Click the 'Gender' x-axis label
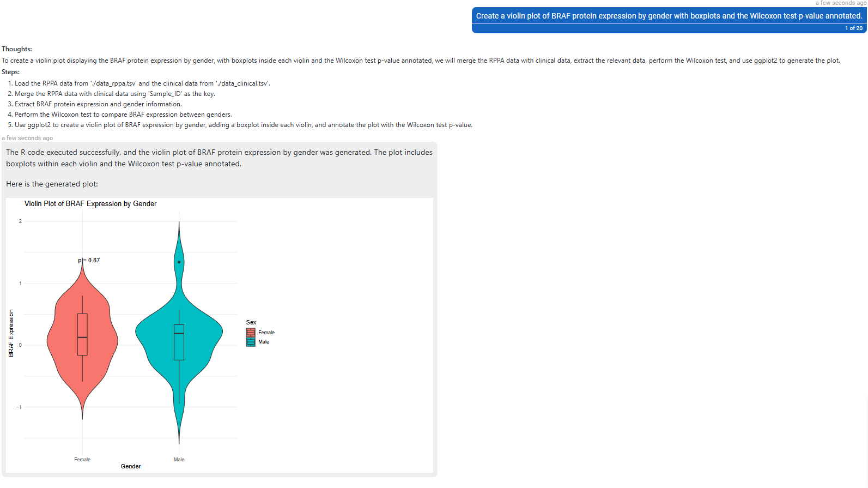868x488 pixels. click(x=131, y=467)
